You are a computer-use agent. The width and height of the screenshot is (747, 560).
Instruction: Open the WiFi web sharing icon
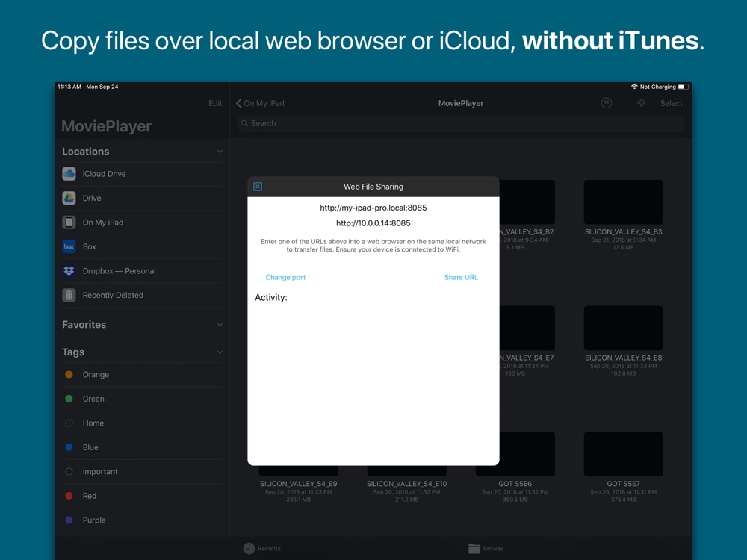tap(606, 103)
